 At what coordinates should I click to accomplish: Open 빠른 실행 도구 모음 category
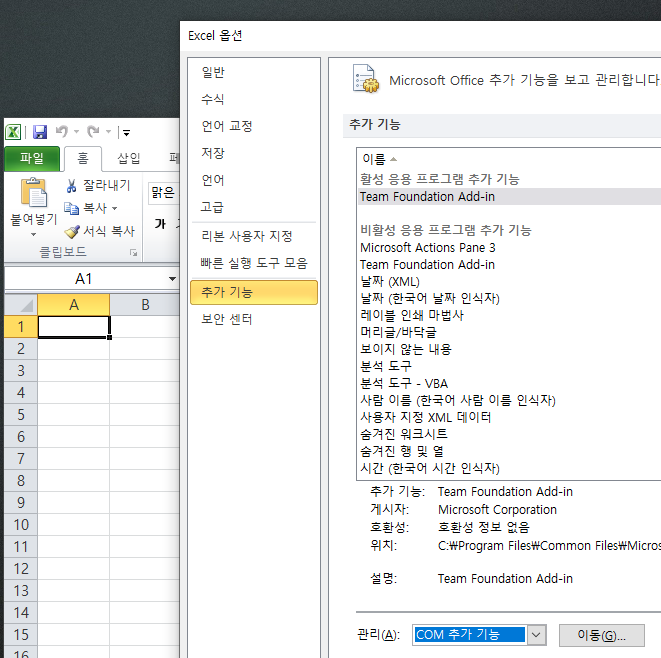pos(254,263)
